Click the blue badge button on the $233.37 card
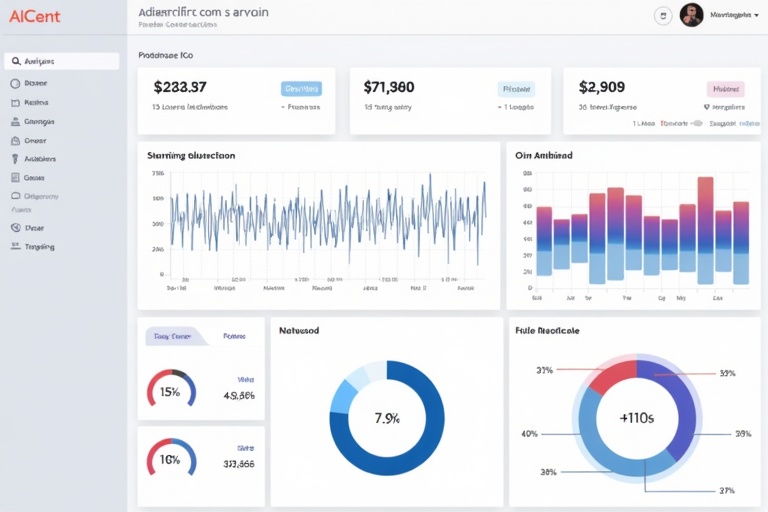The image size is (768, 512). 301,88
